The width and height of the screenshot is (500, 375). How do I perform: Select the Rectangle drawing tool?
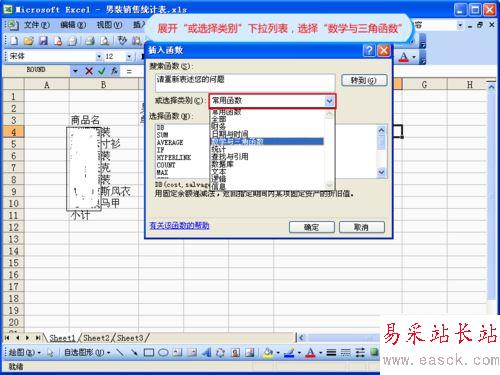click(149, 352)
